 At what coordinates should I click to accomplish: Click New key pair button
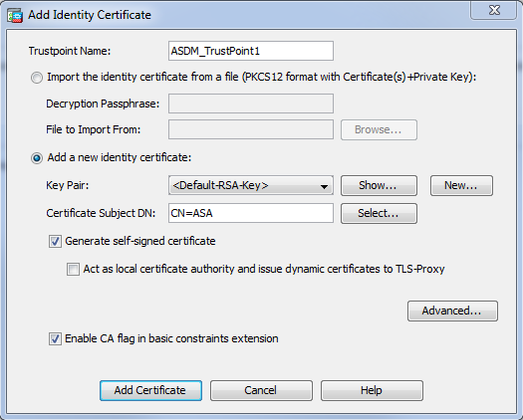461,185
